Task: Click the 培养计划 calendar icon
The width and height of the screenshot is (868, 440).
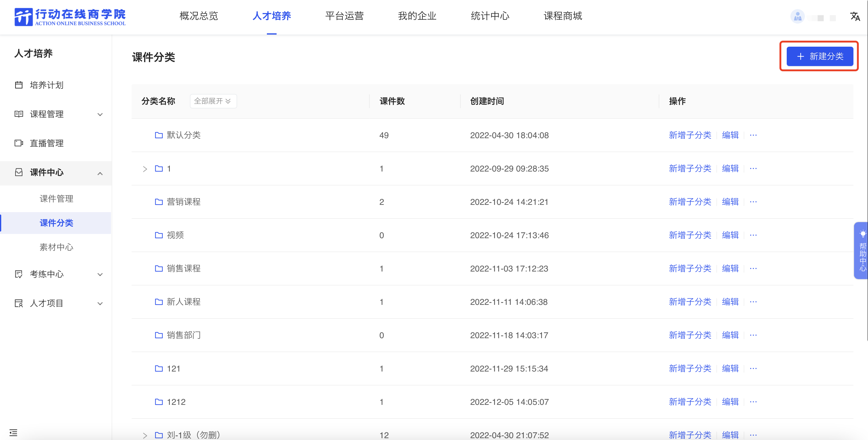Action: coord(19,85)
